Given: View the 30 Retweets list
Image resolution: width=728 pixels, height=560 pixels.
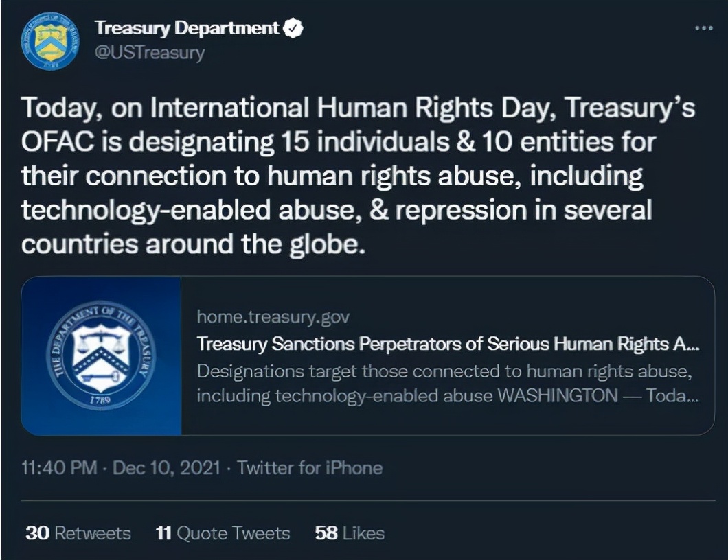Looking at the screenshot, I should pos(78,533).
